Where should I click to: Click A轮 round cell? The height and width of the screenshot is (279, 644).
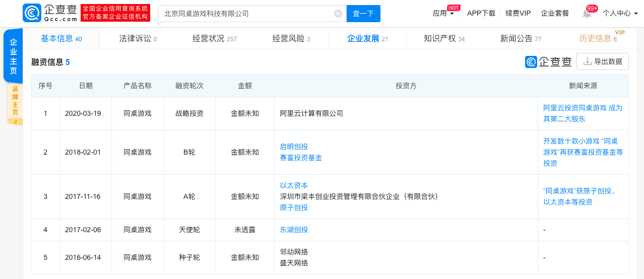pos(189,196)
